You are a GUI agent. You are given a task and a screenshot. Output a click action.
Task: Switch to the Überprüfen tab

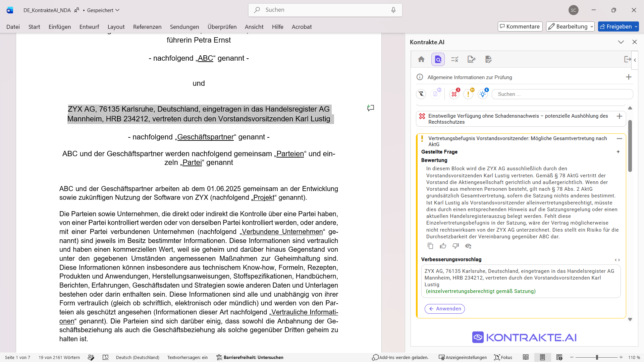[222, 27]
